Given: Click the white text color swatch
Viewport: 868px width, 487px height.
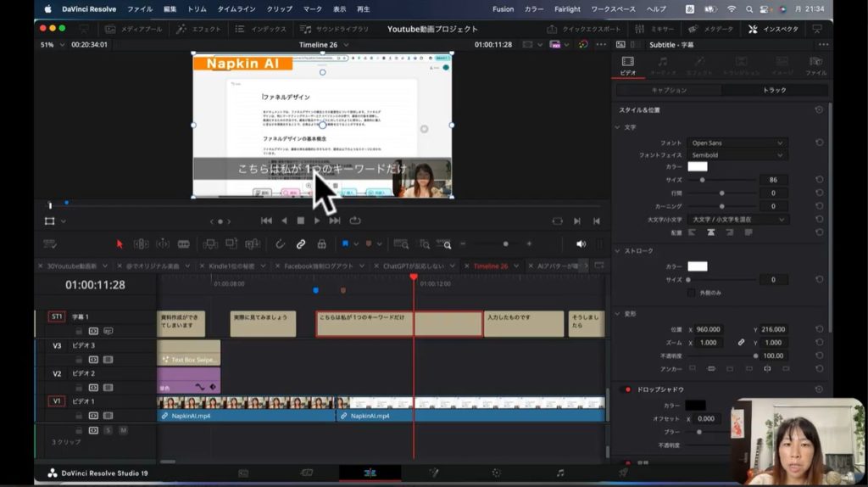Looking at the screenshot, I should coord(697,167).
